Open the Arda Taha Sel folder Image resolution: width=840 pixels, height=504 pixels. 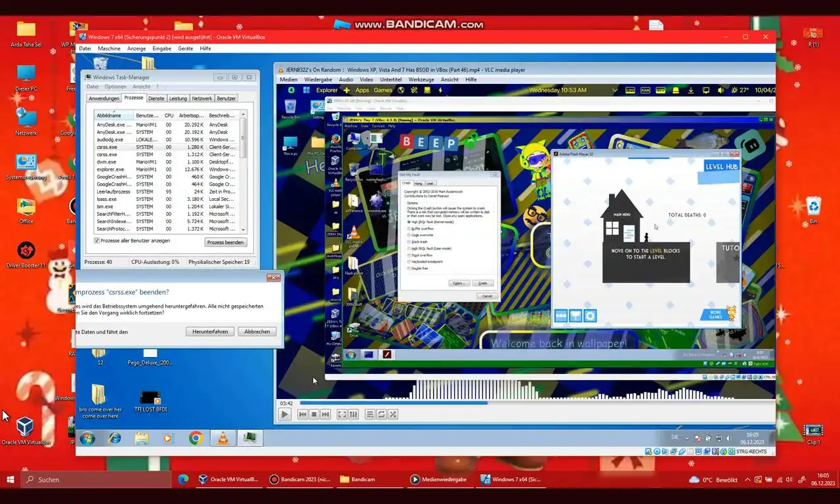(26, 34)
